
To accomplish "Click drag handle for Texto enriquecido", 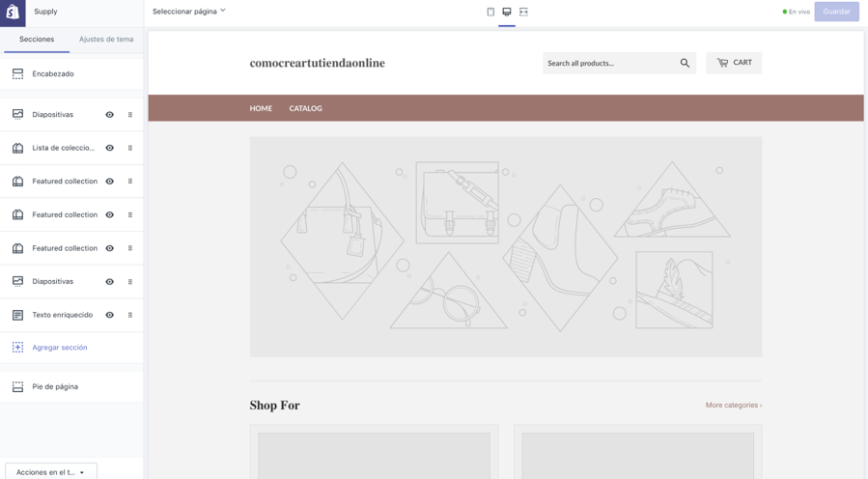I will tap(130, 315).
